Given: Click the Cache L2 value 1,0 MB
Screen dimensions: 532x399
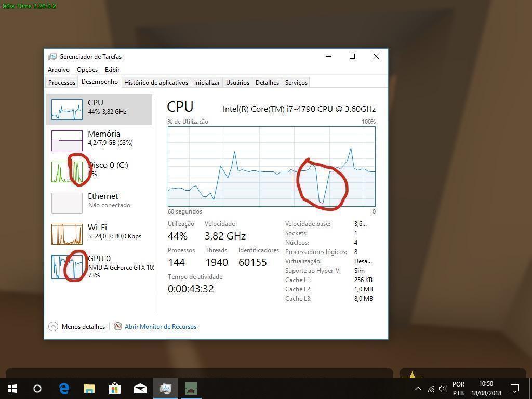Looking at the screenshot, I should (x=363, y=289).
